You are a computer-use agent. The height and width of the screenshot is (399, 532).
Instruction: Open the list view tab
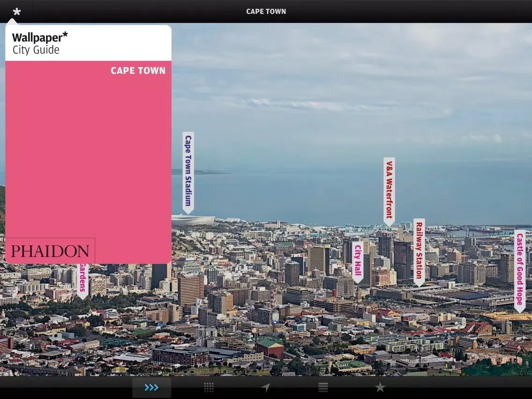tap(323, 387)
